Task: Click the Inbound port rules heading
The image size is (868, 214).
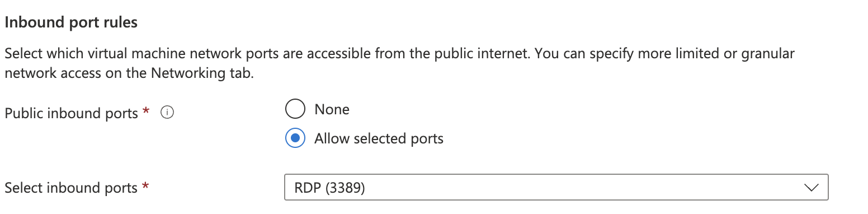Action: pos(71,23)
